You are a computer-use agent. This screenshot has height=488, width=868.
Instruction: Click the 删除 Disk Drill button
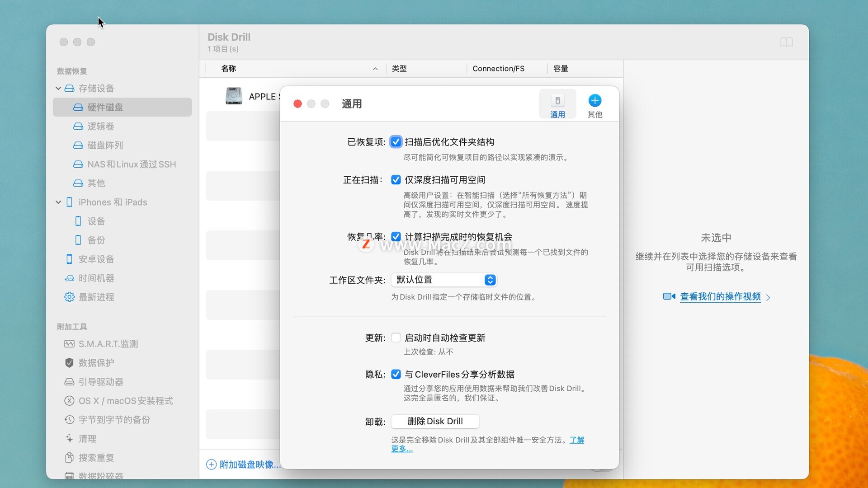[435, 422]
